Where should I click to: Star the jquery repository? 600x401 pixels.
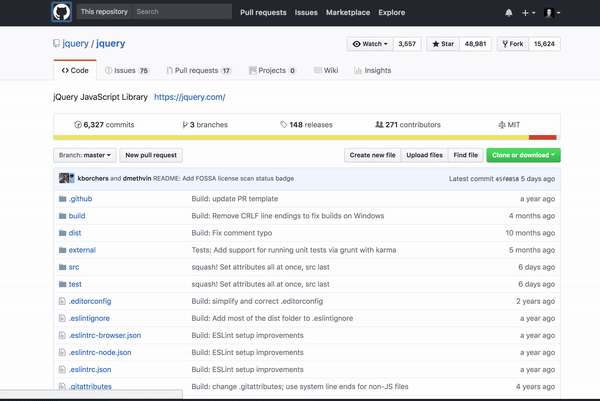445,44
